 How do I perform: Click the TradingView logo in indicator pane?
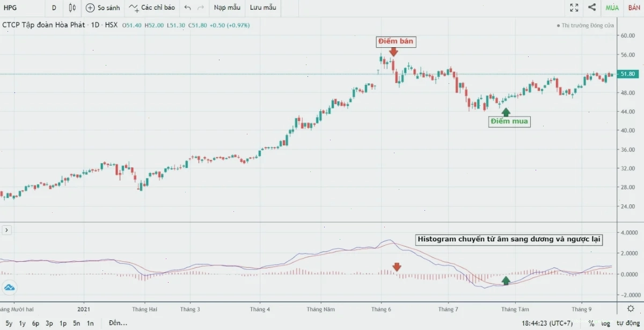click(9, 288)
